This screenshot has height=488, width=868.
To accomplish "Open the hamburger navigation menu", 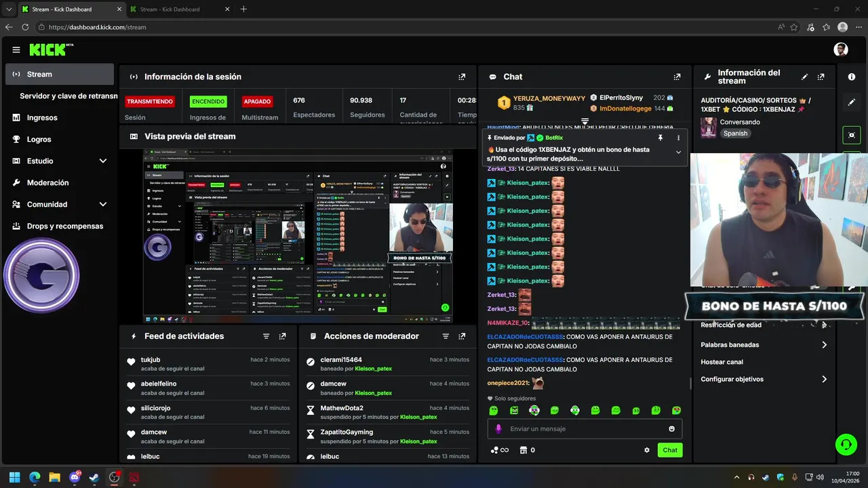I will tap(16, 49).
